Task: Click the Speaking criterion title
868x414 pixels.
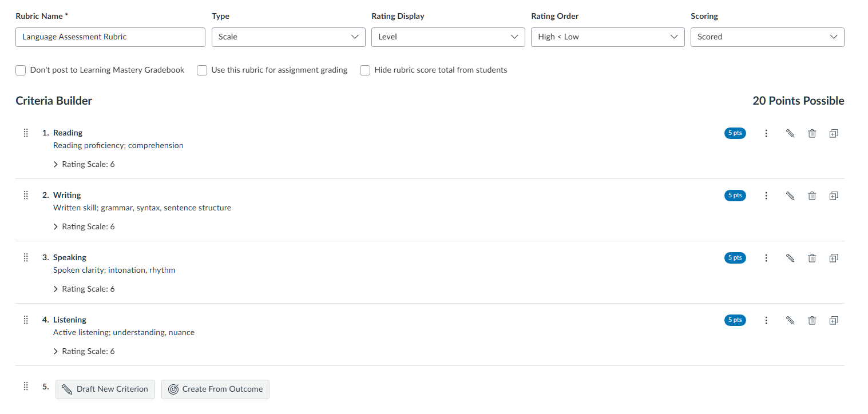Action: pyautogui.click(x=70, y=257)
